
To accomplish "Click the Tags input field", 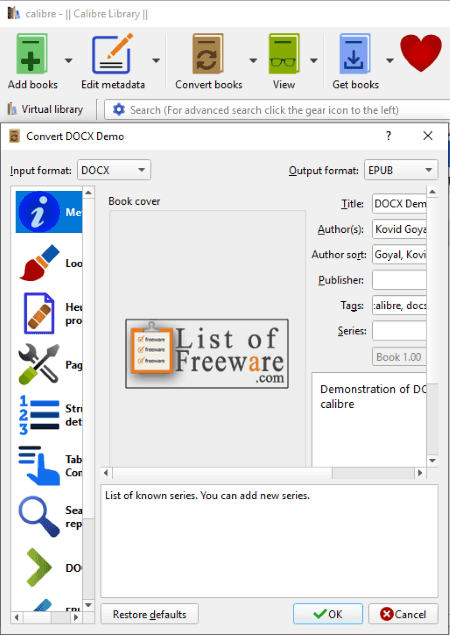I will click(x=399, y=305).
